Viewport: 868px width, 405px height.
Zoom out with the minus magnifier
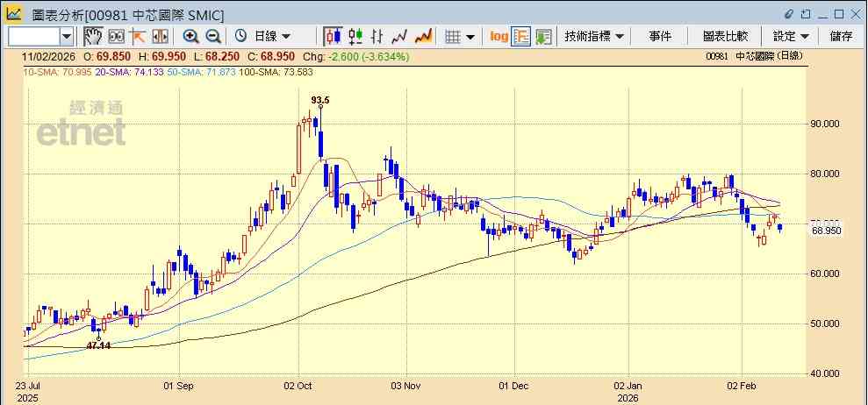coord(213,37)
